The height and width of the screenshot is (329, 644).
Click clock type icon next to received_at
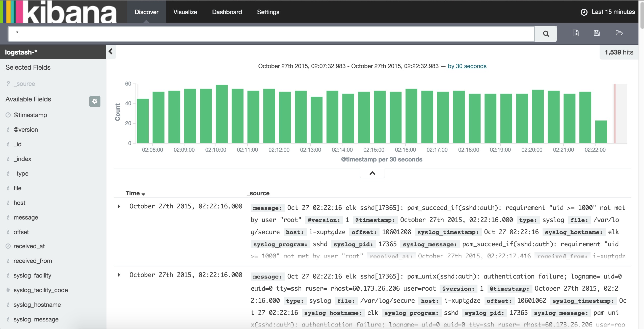pos(8,246)
